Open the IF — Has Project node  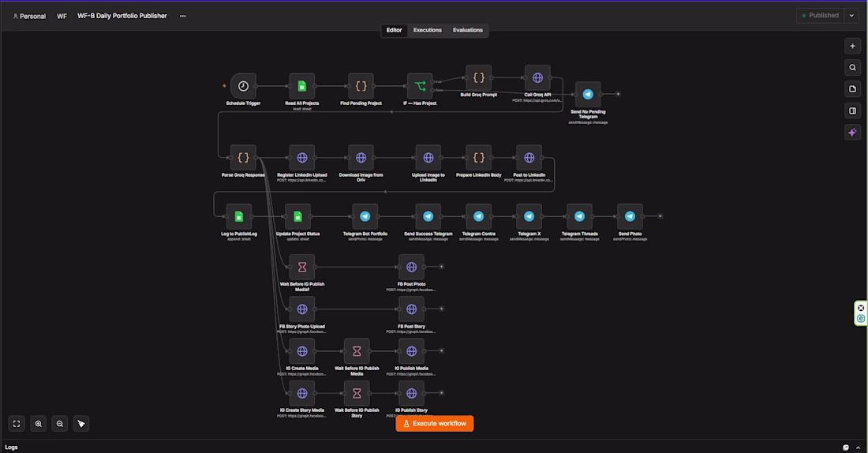coord(420,86)
